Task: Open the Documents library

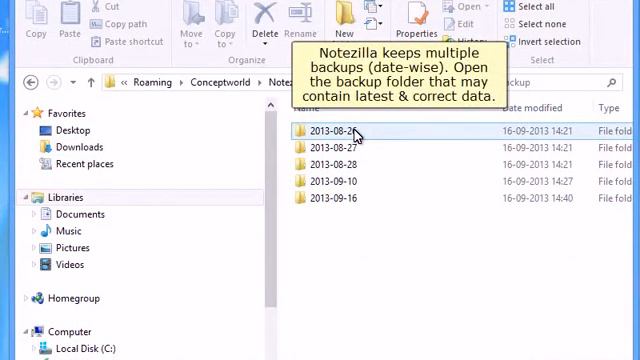Action: point(80,214)
